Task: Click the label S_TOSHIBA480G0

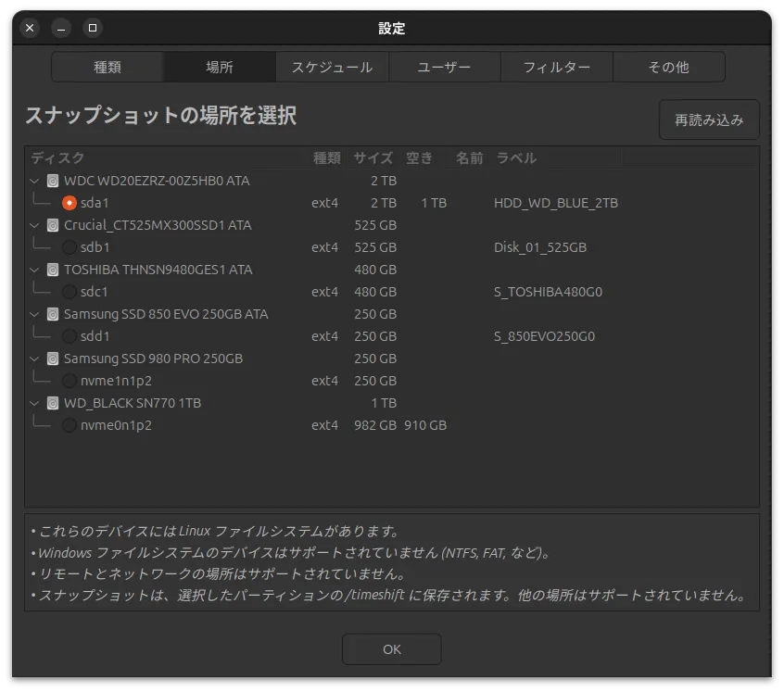Action: point(548,292)
